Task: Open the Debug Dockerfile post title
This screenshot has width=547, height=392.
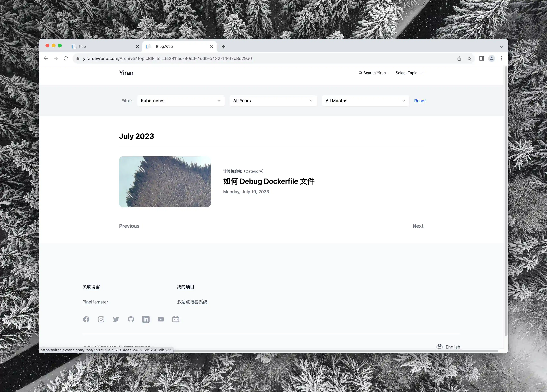Action: (x=269, y=181)
